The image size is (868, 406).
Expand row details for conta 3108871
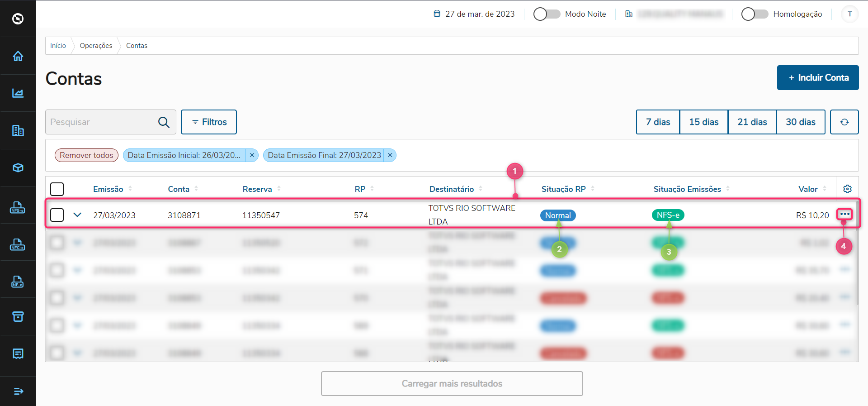click(x=77, y=215)
